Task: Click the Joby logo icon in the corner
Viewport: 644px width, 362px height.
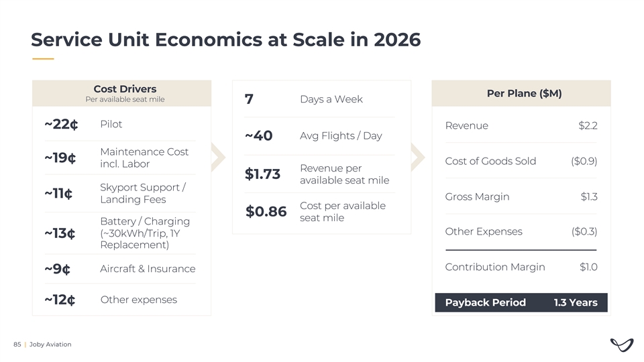Action: click(621, 345)
